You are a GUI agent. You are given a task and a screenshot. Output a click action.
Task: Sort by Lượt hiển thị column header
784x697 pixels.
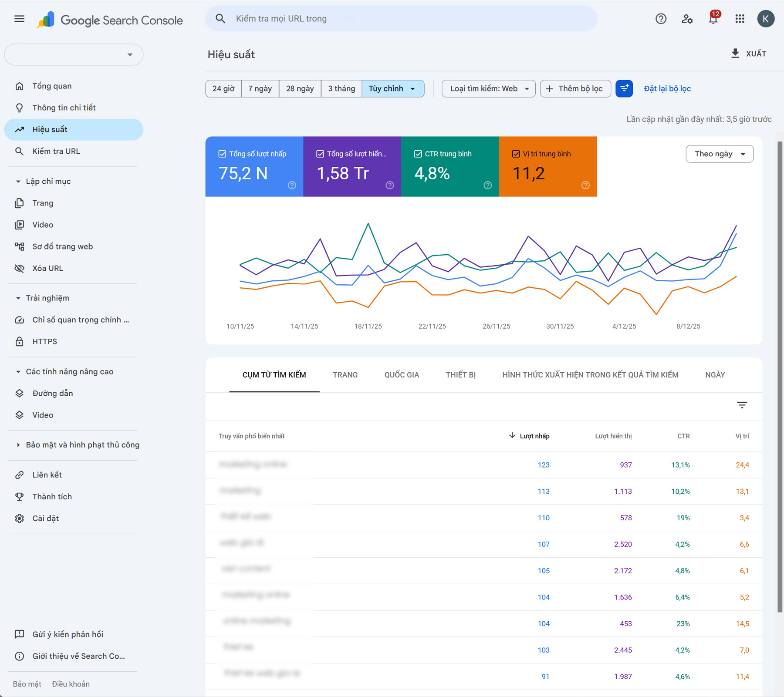[613, 436]
